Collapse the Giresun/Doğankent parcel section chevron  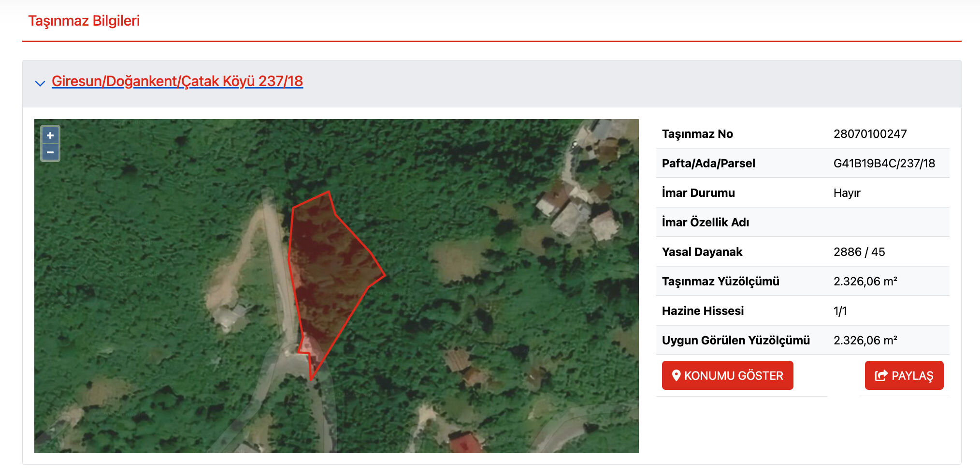coord(40,83)
